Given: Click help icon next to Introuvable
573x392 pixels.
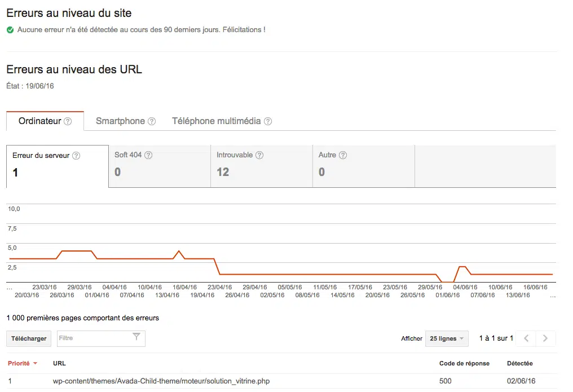Looking at the screenshot, I should click(x=259, y=155).
